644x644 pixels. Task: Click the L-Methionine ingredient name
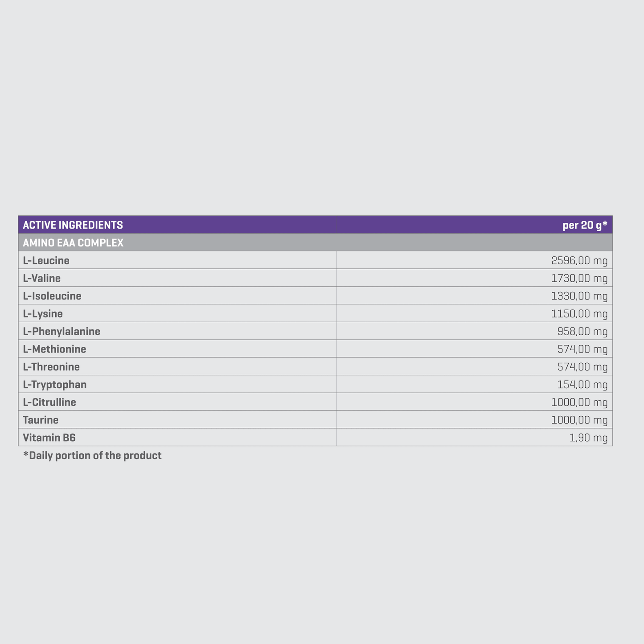(54, 349)
